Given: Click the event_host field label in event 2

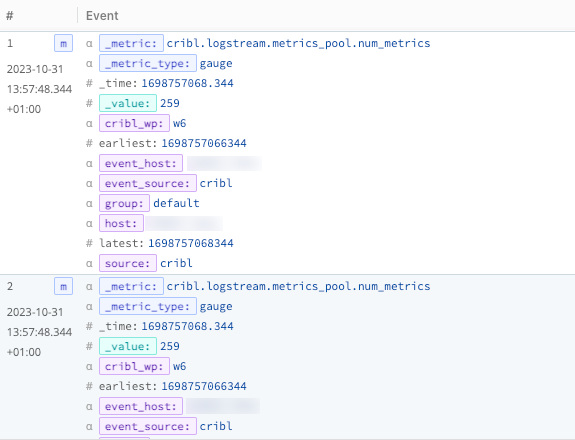Looking at the screenshot, I should (141, 406).
